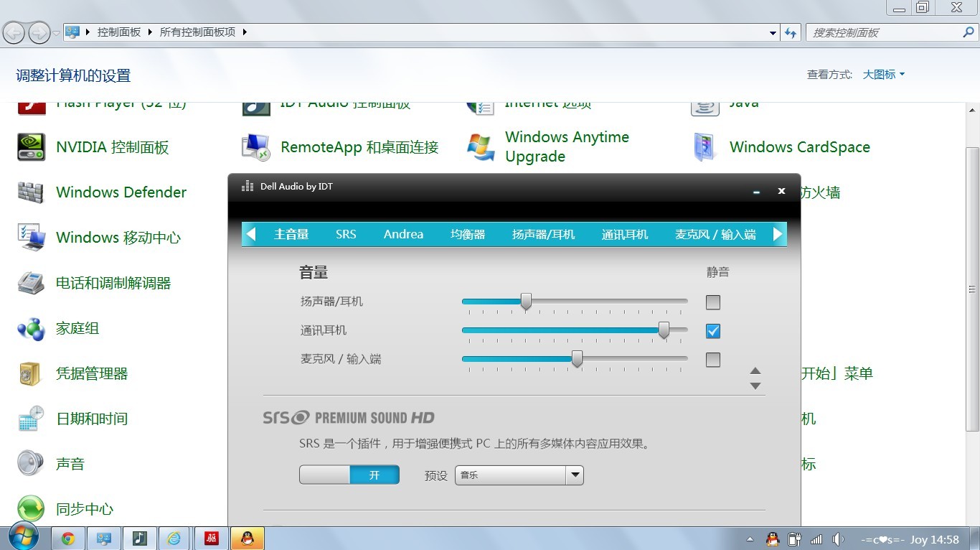
Task: Click 通讯耳机 volume slider thumb
Action: click(x=664, y=330)
